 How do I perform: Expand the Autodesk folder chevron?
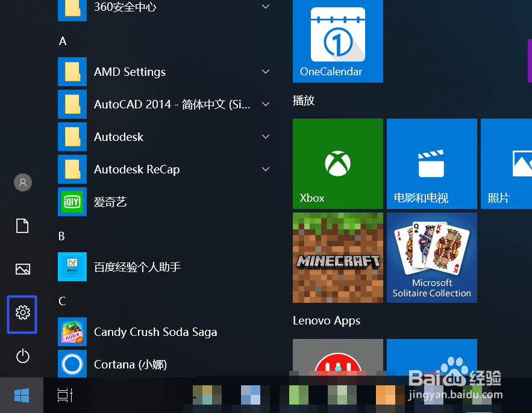point(266,137)
